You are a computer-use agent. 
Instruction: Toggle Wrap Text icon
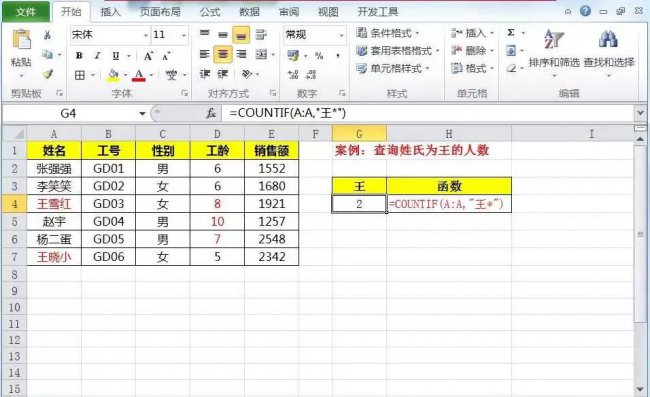[x=261, y=34]
